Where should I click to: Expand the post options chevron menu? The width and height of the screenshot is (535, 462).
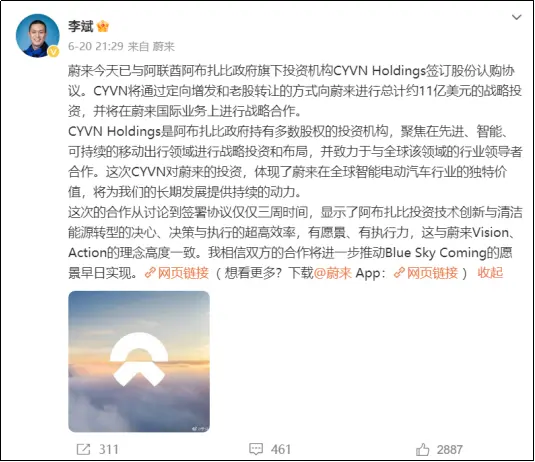517,17
